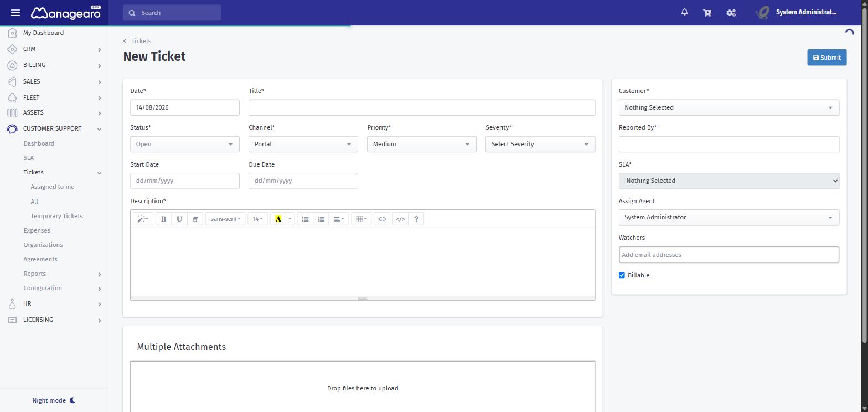868x412 pixels.
Task: Expand the Configuration submenu
Action: pos(100,289)
